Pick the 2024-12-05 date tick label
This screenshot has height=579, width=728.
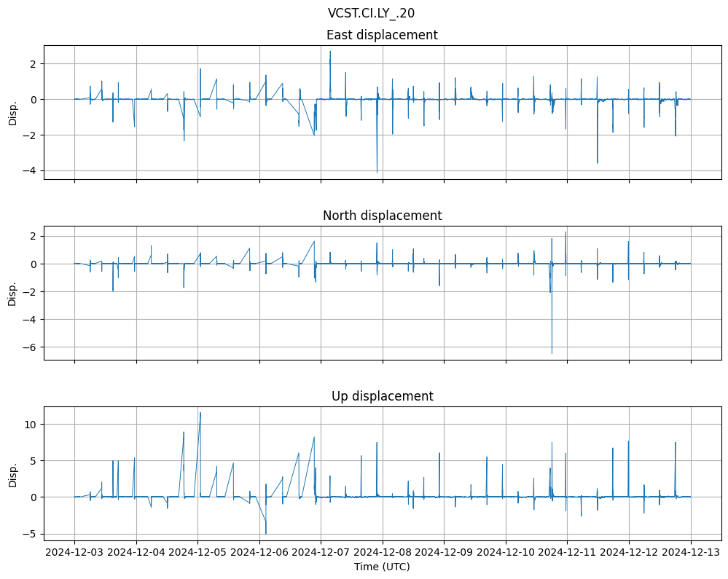point(197,552)
